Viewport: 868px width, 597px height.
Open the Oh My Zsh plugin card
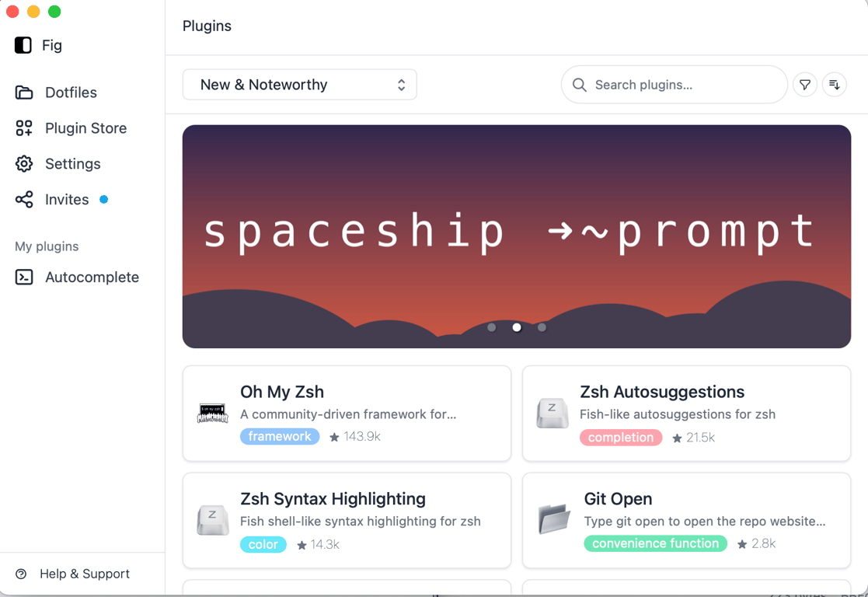click(347, 413)
